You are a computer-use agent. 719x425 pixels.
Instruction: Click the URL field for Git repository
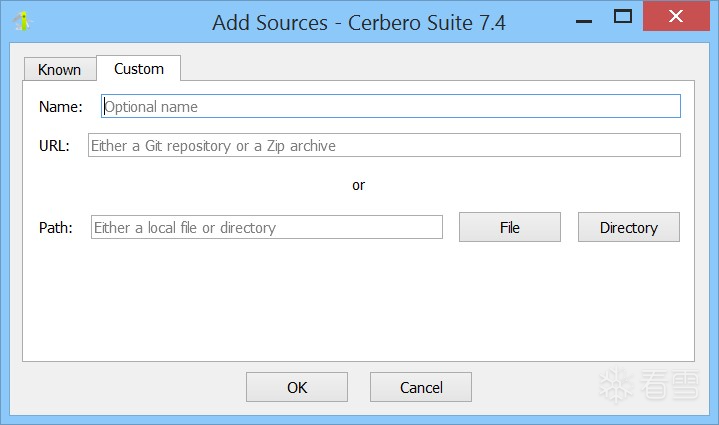(x=384, y=145)
